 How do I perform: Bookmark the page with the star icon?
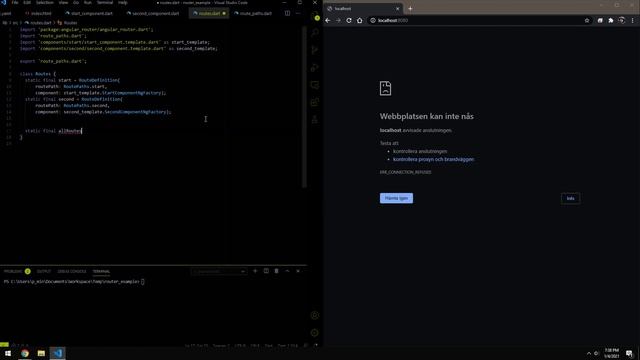point(587,20)
